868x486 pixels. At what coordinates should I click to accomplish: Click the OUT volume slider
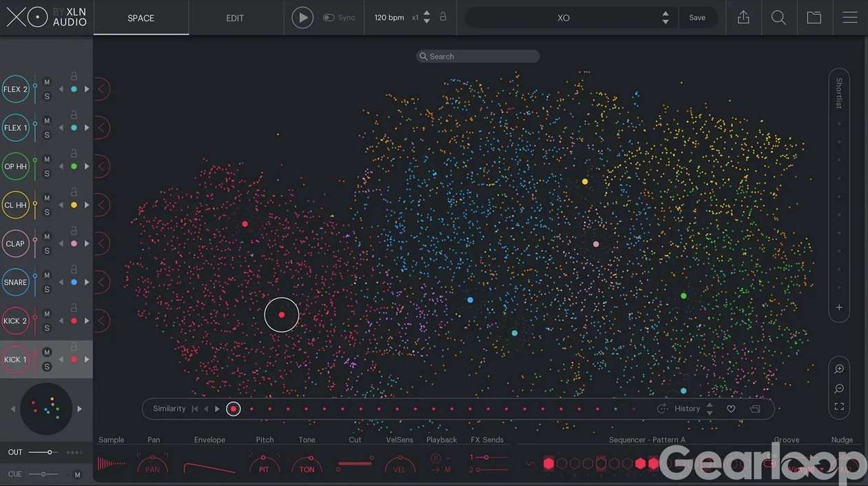click(x=43, y=452)
